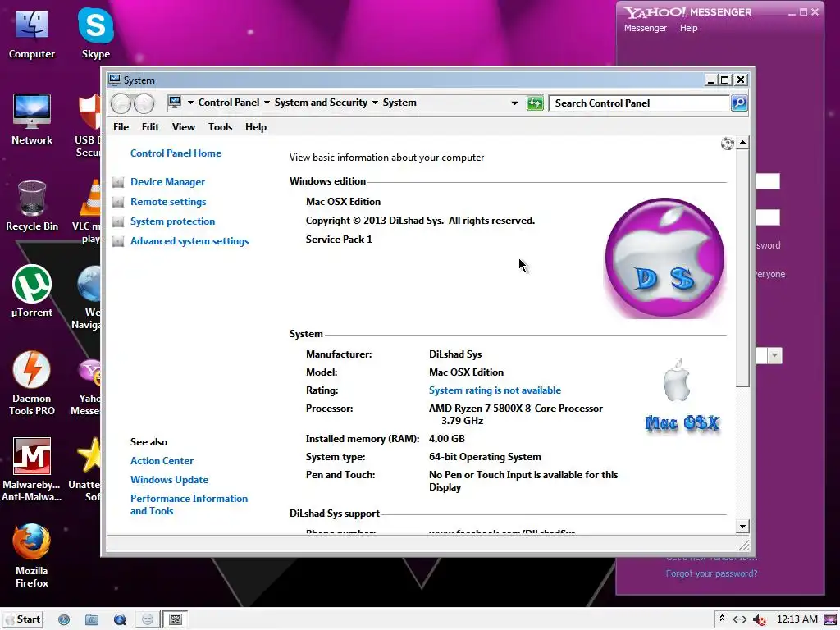Open Daemon Tools PRO shortcut

click(x=32, y=384)
